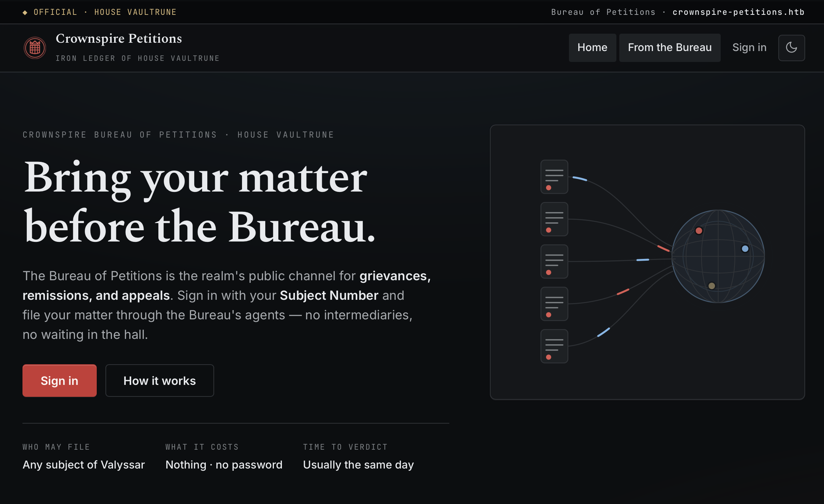Click 'OFFICIAL · HOUSE VAULTRUNE' banner text
Screen dimensions: 824x504
click(x=105, y=12)
